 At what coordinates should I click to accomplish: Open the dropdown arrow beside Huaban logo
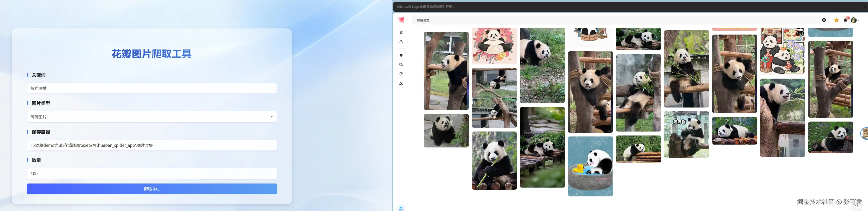coord(406,20)
